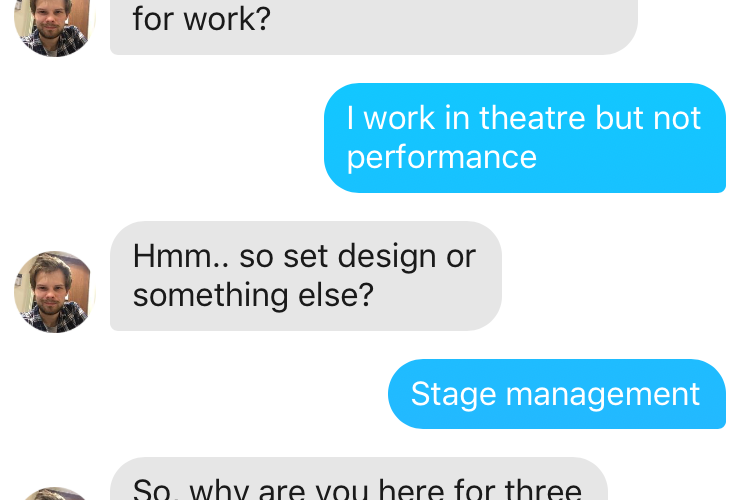Click the word "performance" in the blue message
Image resolution: width=747 pixels, height=500 pixels.
(442, 157)
